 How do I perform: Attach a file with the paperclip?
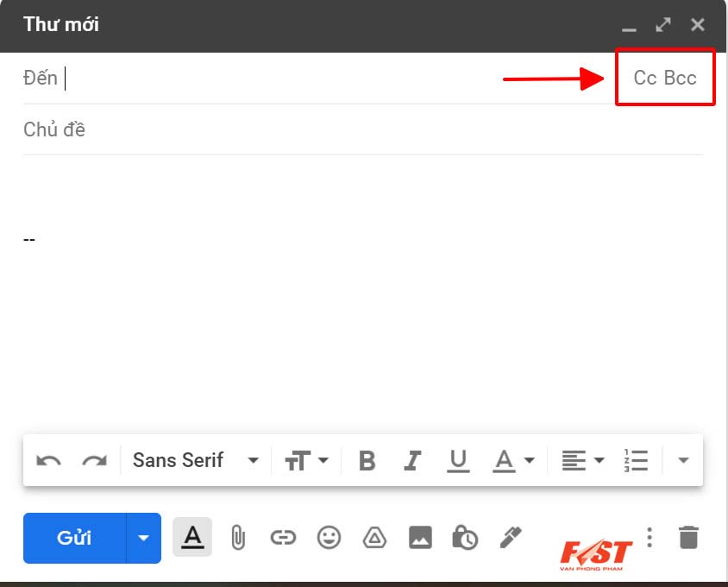click(238, 538)
